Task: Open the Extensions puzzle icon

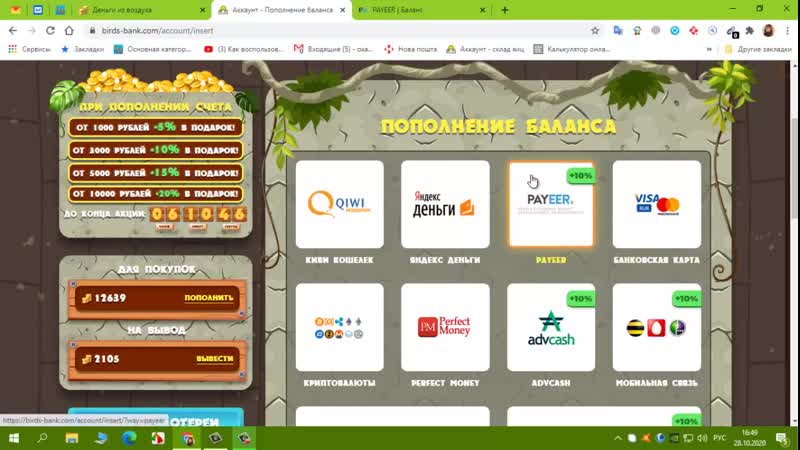Action: click(749, 31)
